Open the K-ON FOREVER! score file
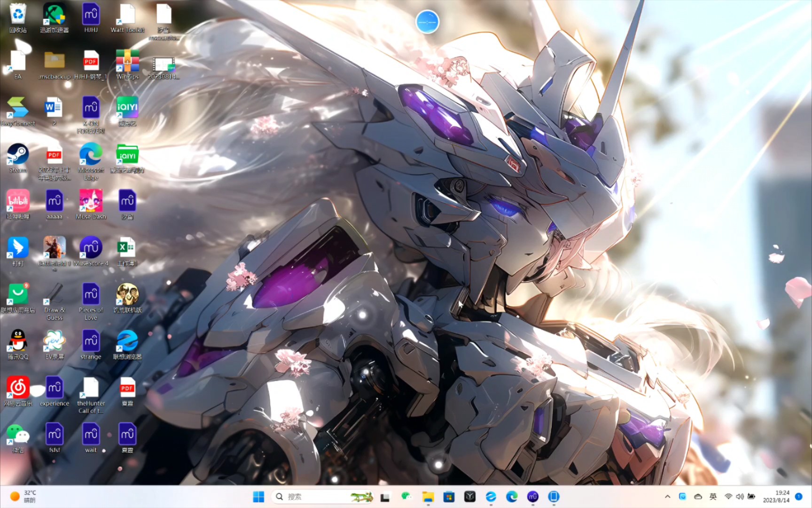812x508 pixels. [91, 115]
